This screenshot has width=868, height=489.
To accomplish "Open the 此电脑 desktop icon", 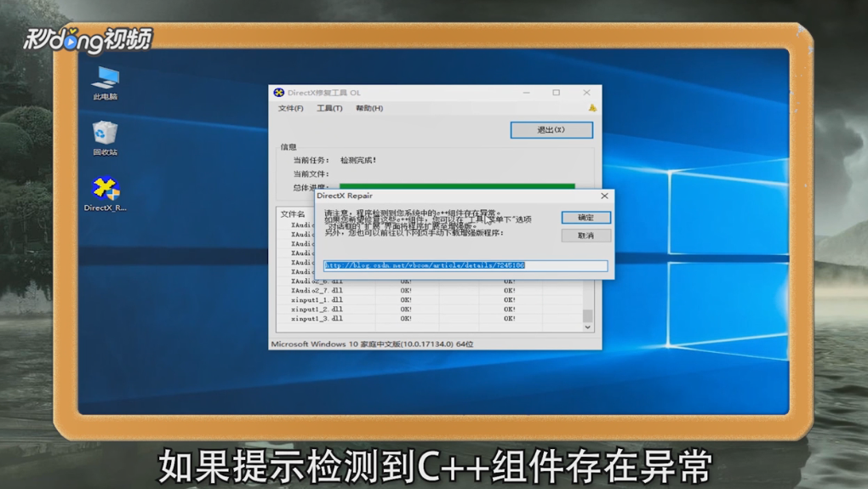I will [106, 83].
